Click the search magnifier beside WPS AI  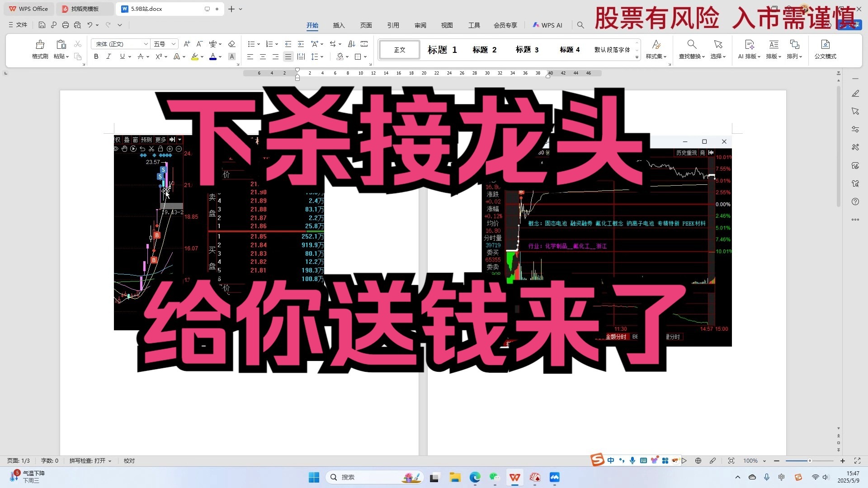[580, 25]
